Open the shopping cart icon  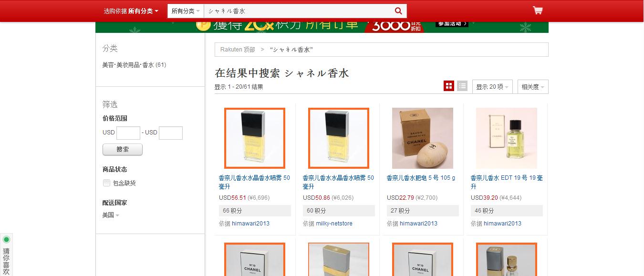538,10
